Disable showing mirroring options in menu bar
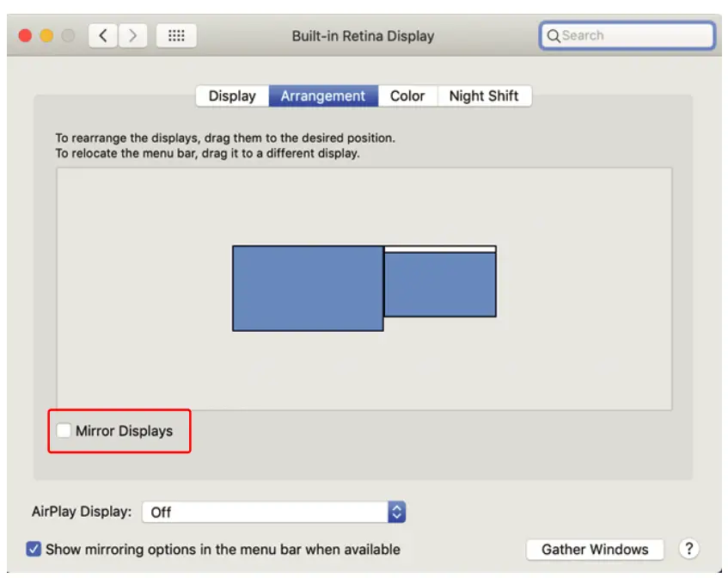The width and height of the screenshot is (728, 578). 32,549
